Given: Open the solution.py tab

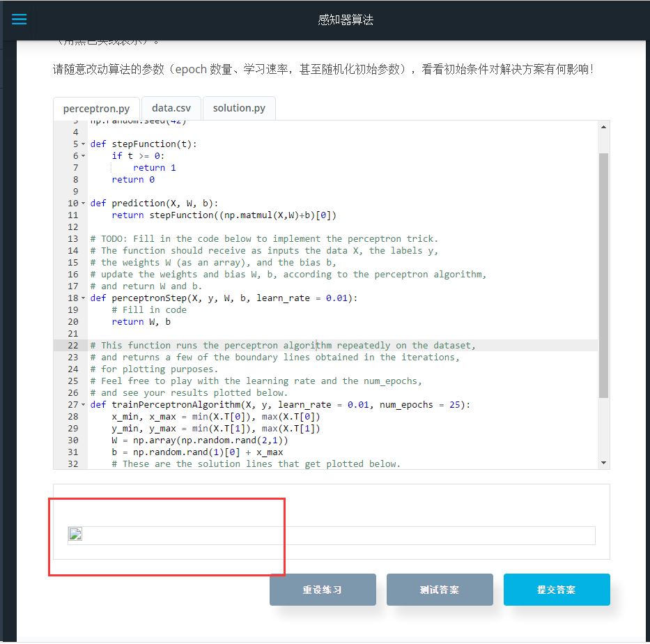Looking at the screenshot, I should tap(239, 108).
